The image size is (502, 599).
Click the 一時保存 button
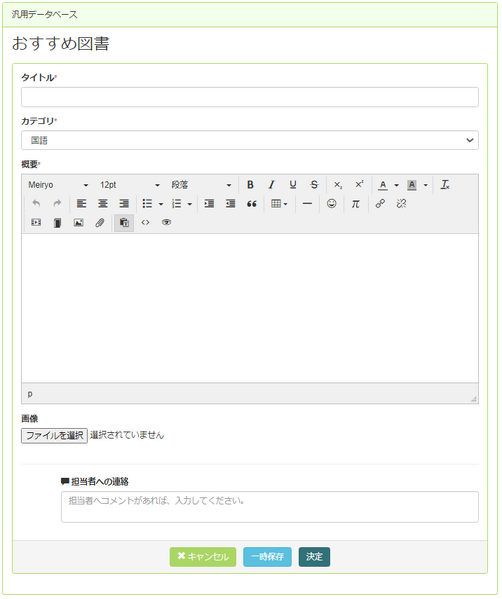click(x=267, y=557)
